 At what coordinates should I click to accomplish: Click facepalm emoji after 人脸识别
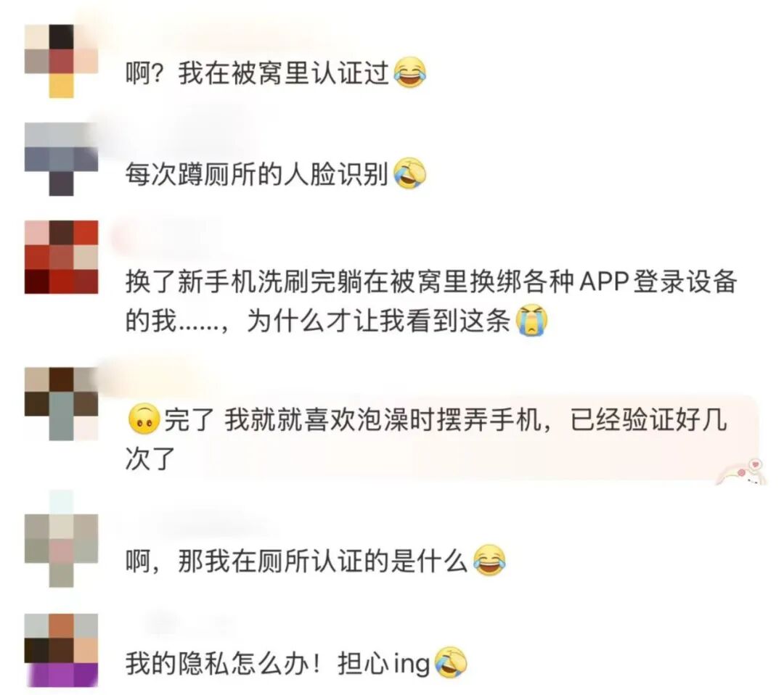coord(410,173)
